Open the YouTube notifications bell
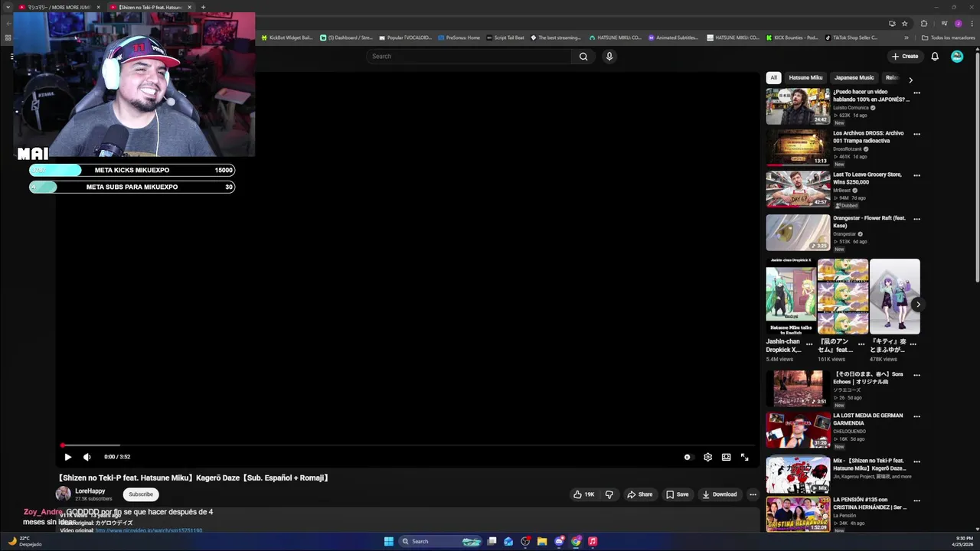Image resolution: width=980 pixels, height=551 pixels. click(935, 56)
